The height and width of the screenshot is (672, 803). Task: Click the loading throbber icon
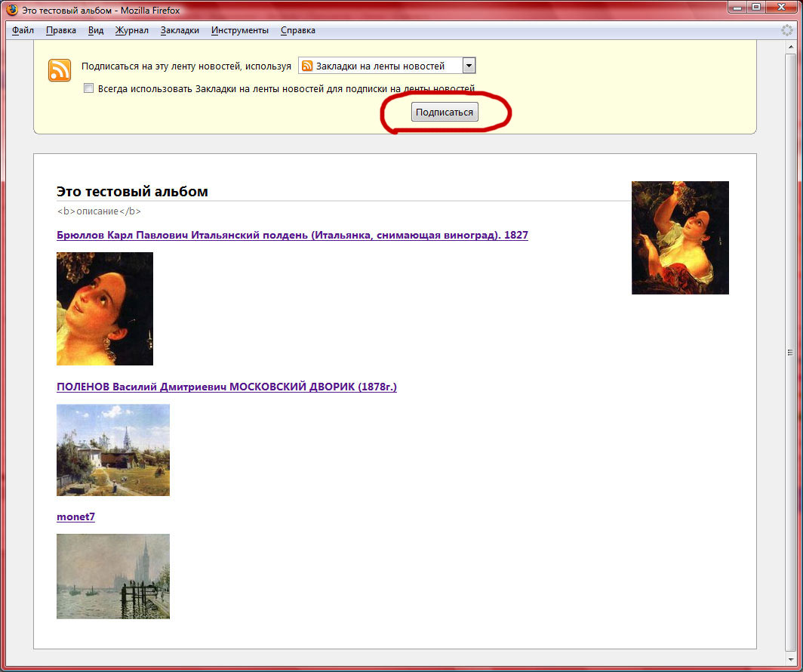(786, 30)
